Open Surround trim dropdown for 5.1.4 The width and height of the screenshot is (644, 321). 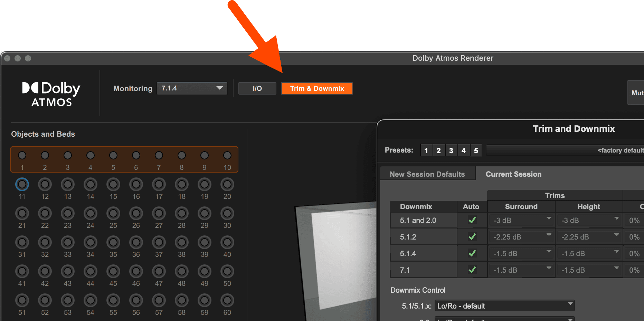click(x=521, y=253)
